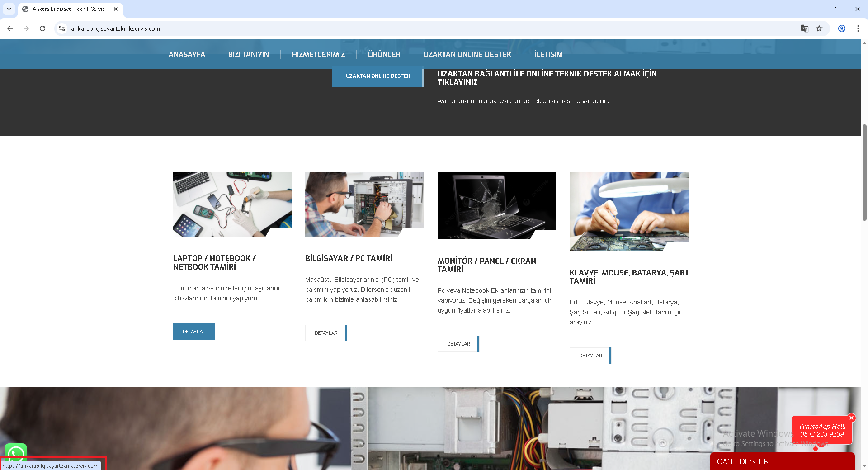View site information icon beside URL
The height and width of the screenshot is (470, 868).
[62, 28]
